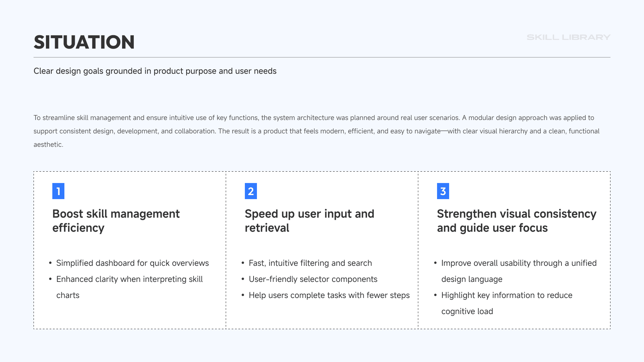Click the blue number 1 badge
This screenshot has height=362, width=644.
[x=58, y=191]
